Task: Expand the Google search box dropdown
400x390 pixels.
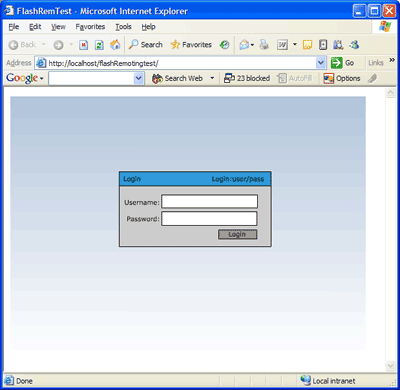Action: (139, 79)
